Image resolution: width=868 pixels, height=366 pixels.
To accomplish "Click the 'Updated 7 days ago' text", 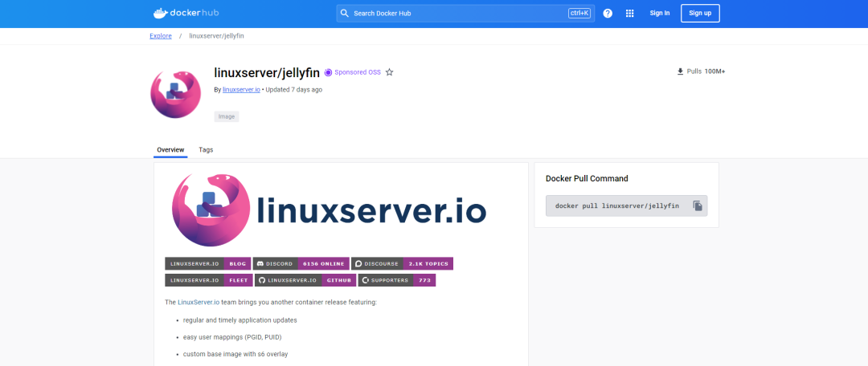I will [x=294, y=90].
